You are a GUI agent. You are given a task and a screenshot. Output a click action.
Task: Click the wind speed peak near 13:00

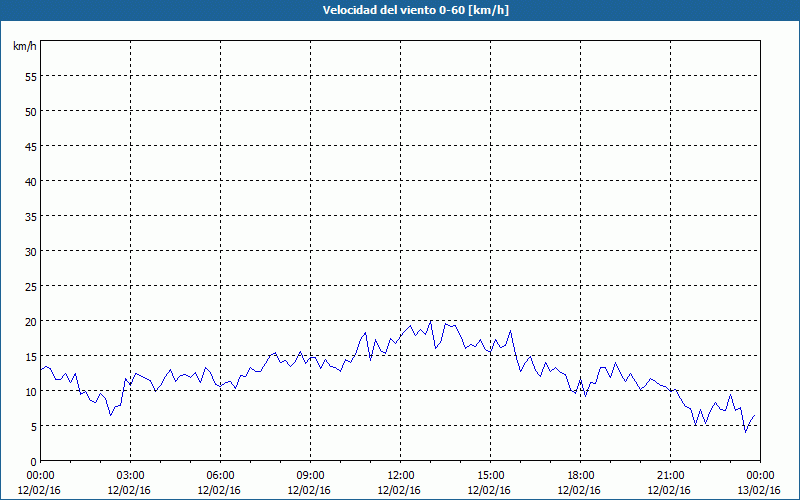coord(431,321)
